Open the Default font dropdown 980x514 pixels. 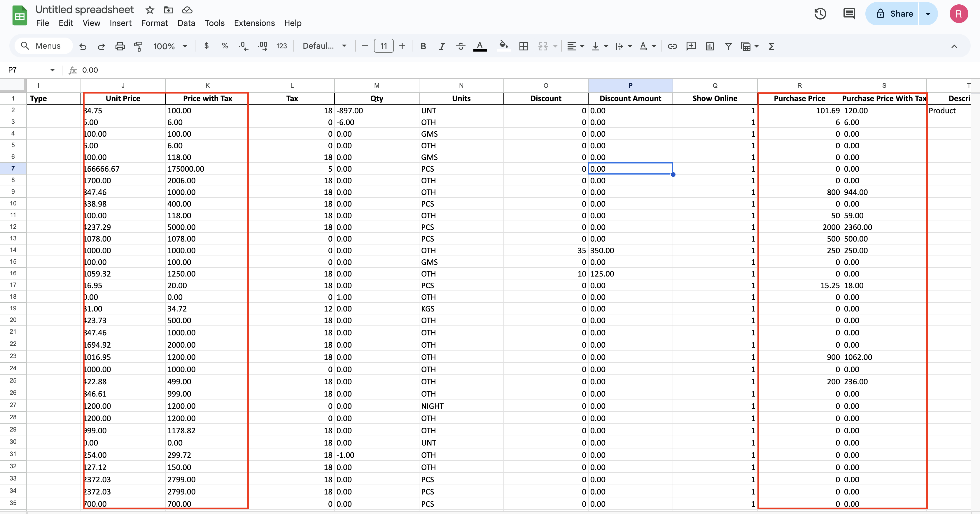tap(324, 46)
